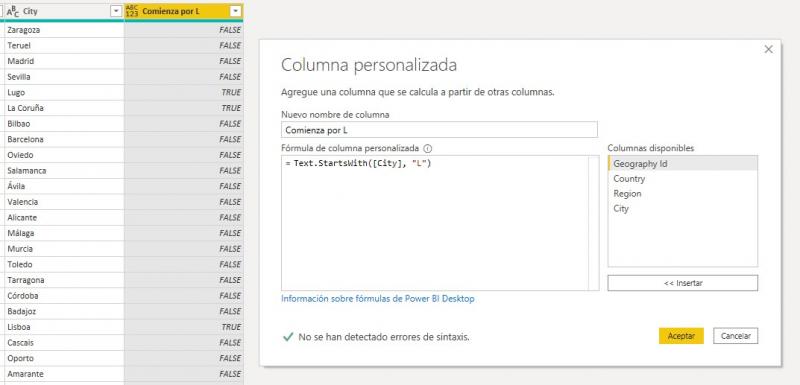The width and height of the screenshot is (800, 385).
Task: Select the City column header
Action: point(64,11)
